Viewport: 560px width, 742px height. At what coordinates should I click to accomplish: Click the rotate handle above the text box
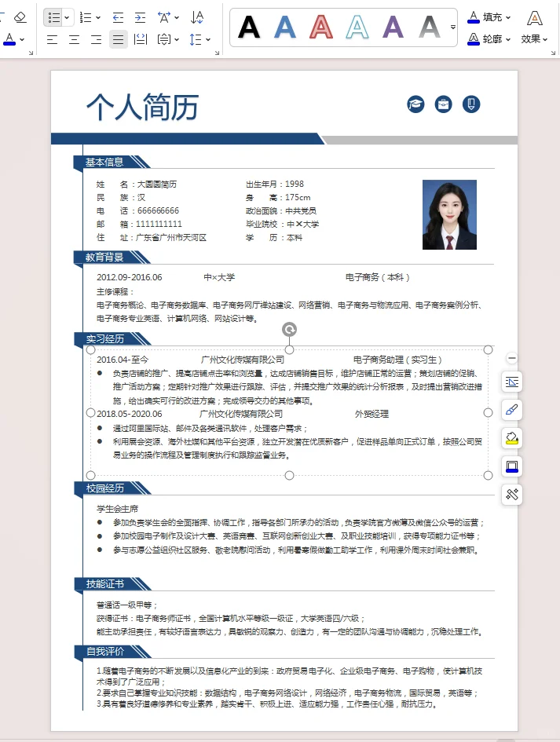[x=289, y=329]
